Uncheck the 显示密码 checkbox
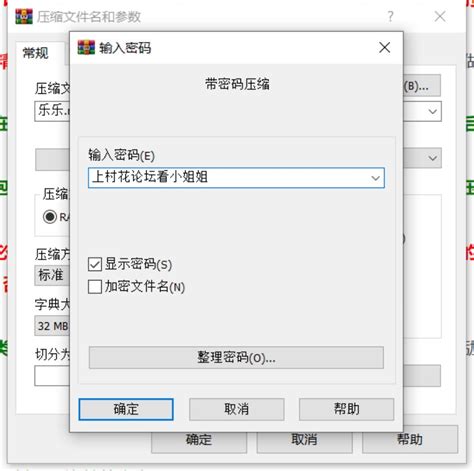 click(95, 264)
